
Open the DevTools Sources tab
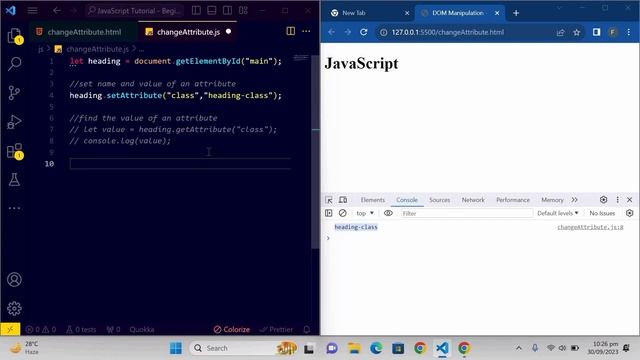point(439,200)
